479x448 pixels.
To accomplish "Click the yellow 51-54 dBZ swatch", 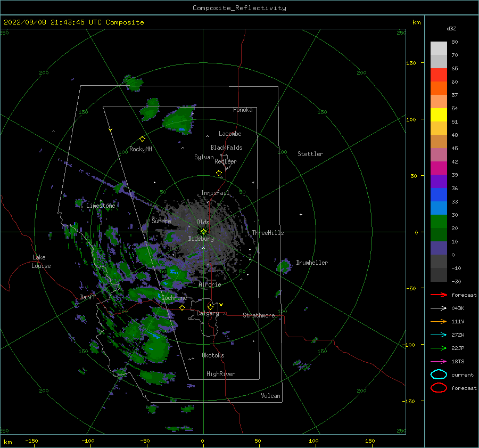I will pos(439,115).
